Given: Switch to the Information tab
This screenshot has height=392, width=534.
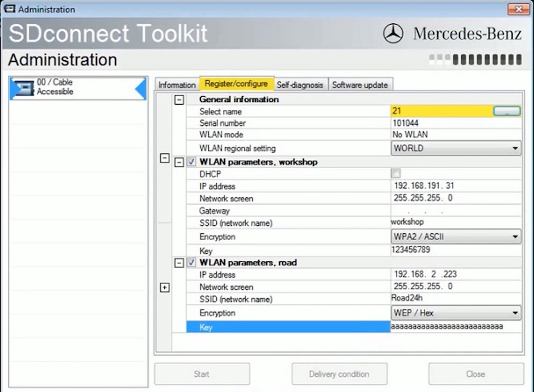Looking at the screenshot, I should 177,85.
